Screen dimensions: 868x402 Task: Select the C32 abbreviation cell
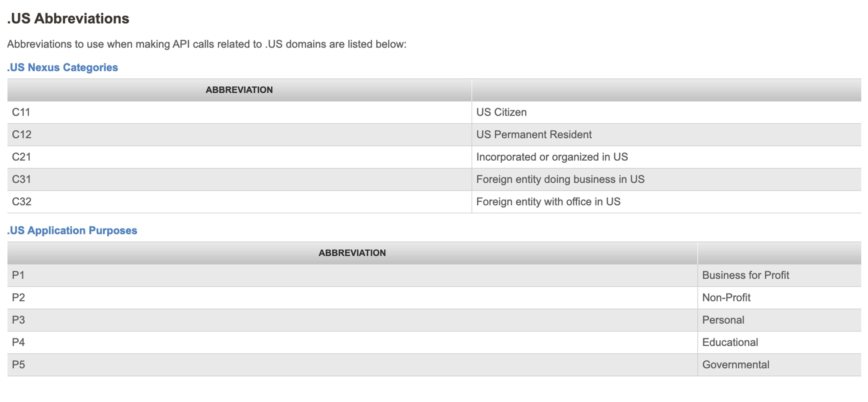22,202
